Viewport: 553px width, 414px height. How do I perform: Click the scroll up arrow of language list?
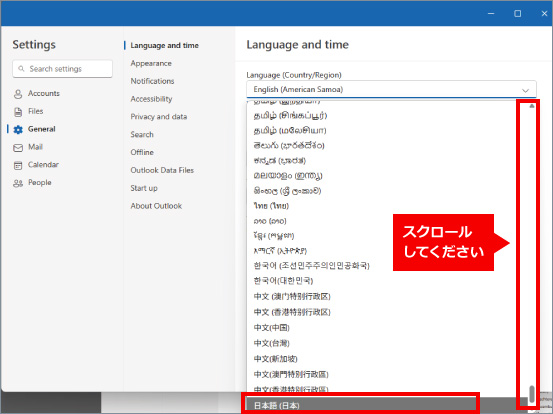point(532,106)
